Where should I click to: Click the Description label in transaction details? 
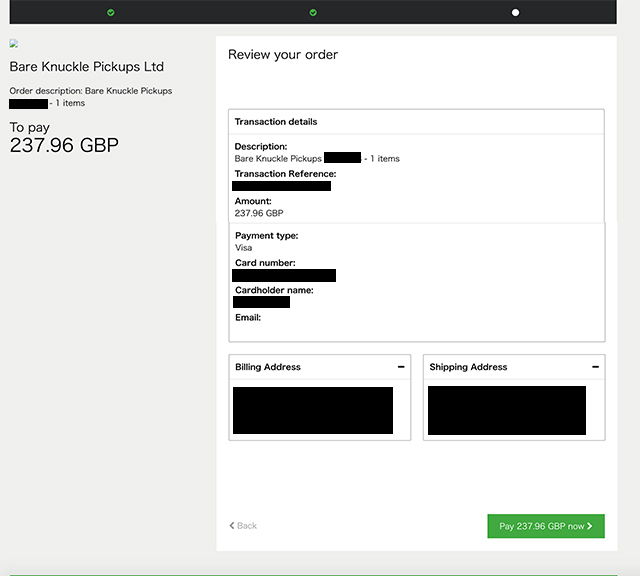click(261, 147)
